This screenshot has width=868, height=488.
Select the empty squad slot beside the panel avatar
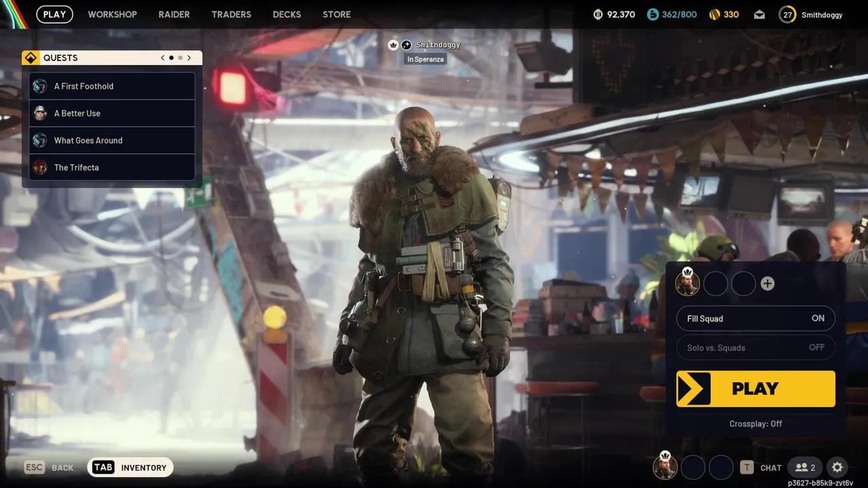(715, 283)
